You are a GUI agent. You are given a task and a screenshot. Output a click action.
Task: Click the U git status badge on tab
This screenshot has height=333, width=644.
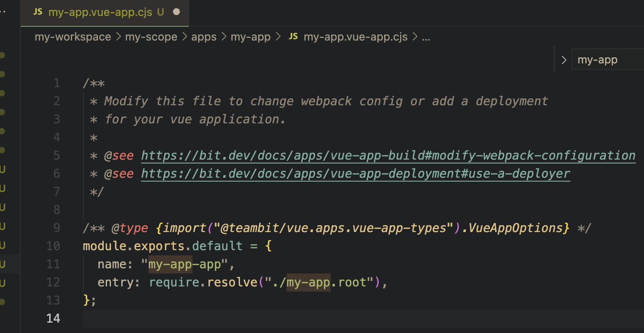pos(161,13)
